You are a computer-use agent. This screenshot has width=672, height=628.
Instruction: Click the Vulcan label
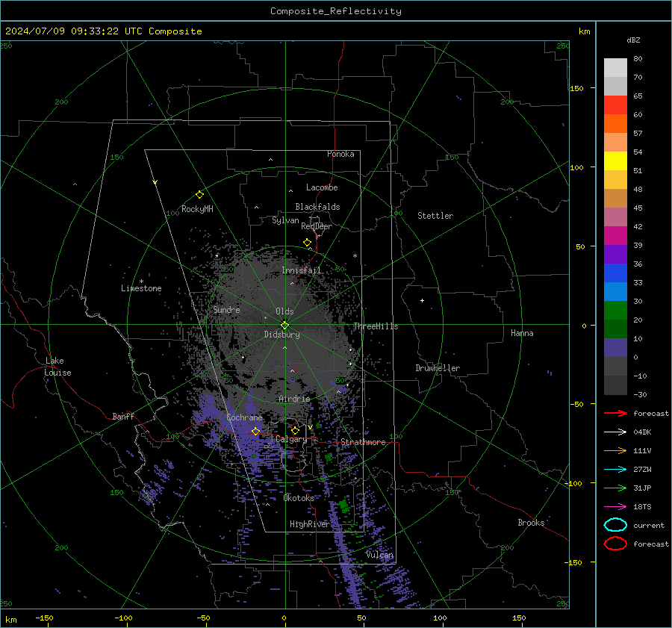(380, 555)
